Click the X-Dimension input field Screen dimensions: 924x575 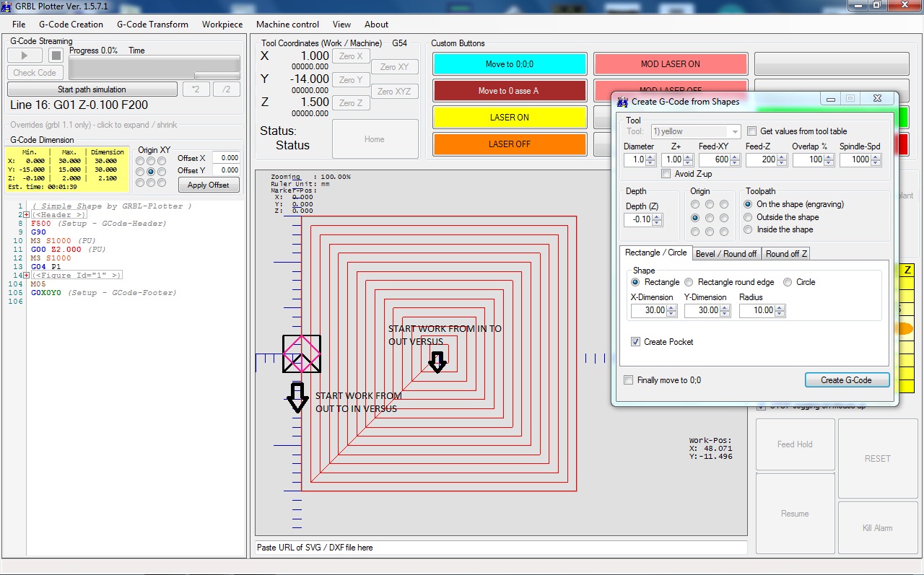(x=648, y=311)
